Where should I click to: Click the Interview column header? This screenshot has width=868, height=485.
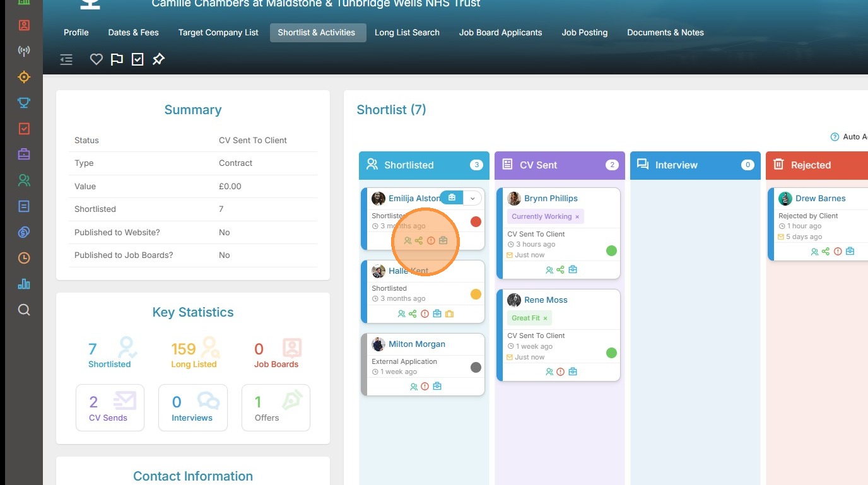695,165
